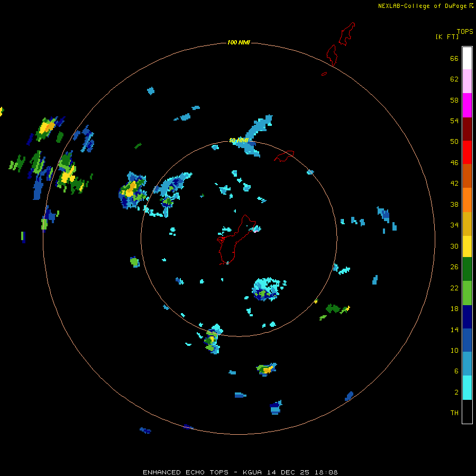Click the "26" legend value
This screenshot has width=476, height=476.
pos(454,267)
